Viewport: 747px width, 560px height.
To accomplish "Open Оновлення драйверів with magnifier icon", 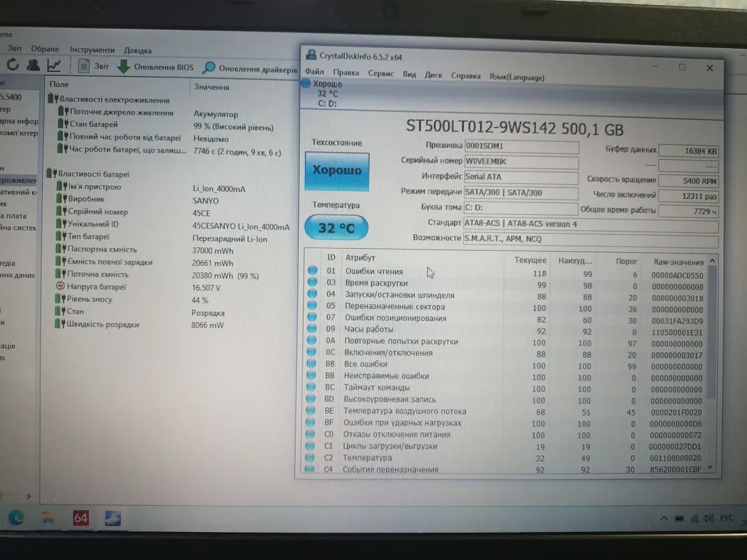I will tap(250, 68).
